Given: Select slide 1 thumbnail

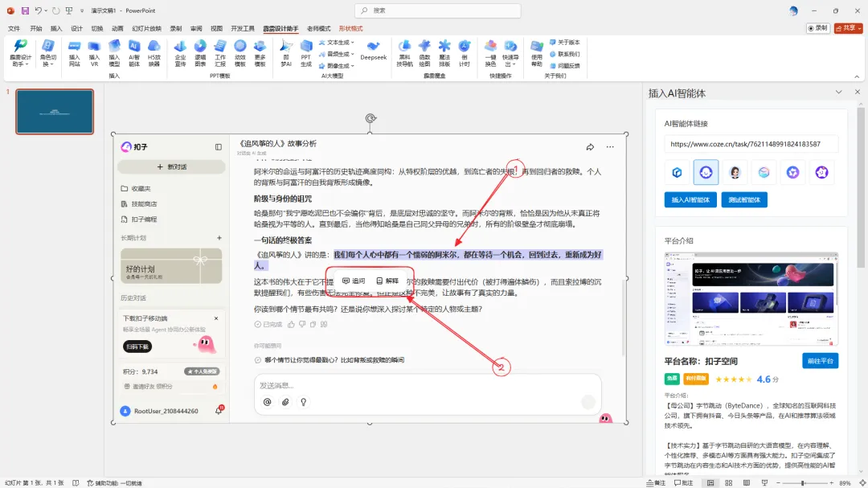Looking at the screenshot, I should pos(55,111).
